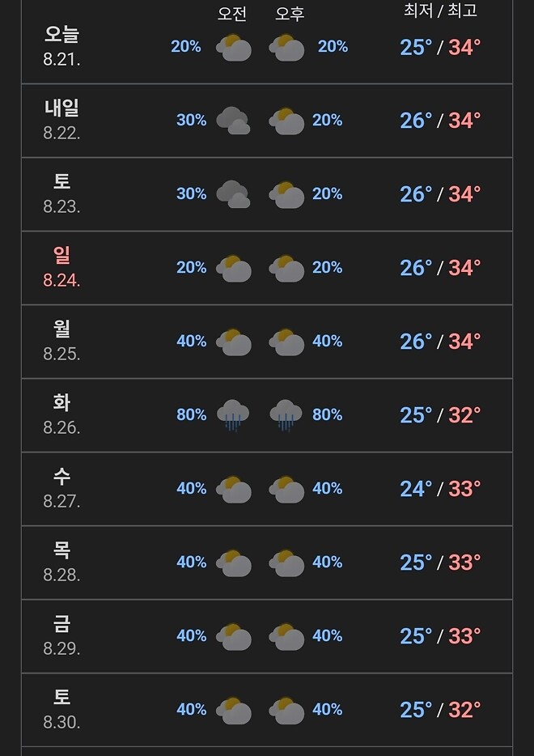Tap the partly sunny icon for 수 8.27 afternoon

click(x=287, y=488)
